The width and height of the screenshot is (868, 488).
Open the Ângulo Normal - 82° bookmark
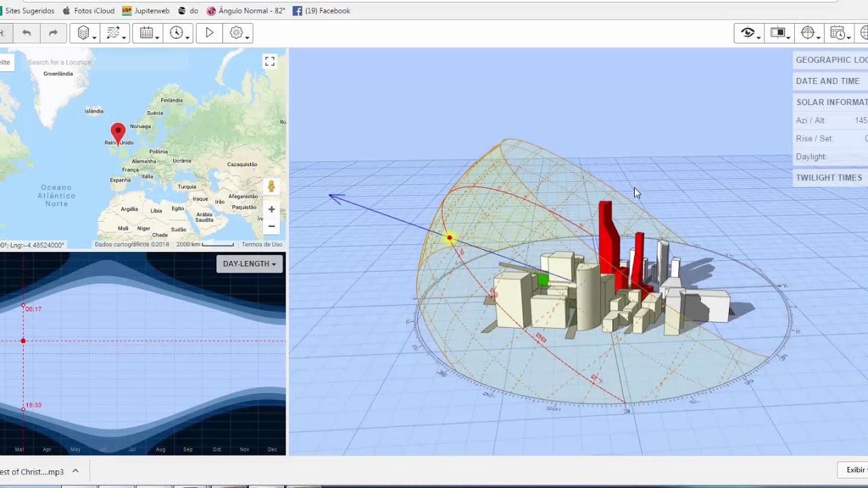pos(246,11)
